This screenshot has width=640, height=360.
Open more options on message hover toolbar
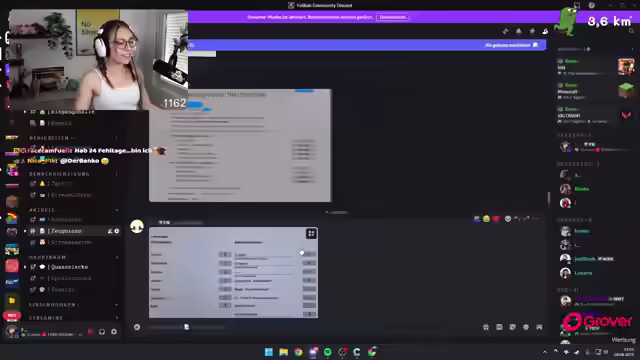(536, 219)
